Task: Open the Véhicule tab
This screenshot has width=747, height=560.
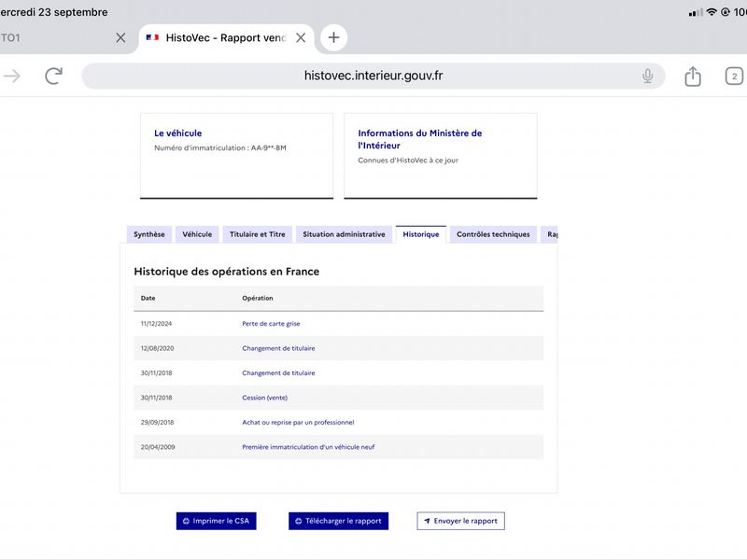Action: [197, 234]
